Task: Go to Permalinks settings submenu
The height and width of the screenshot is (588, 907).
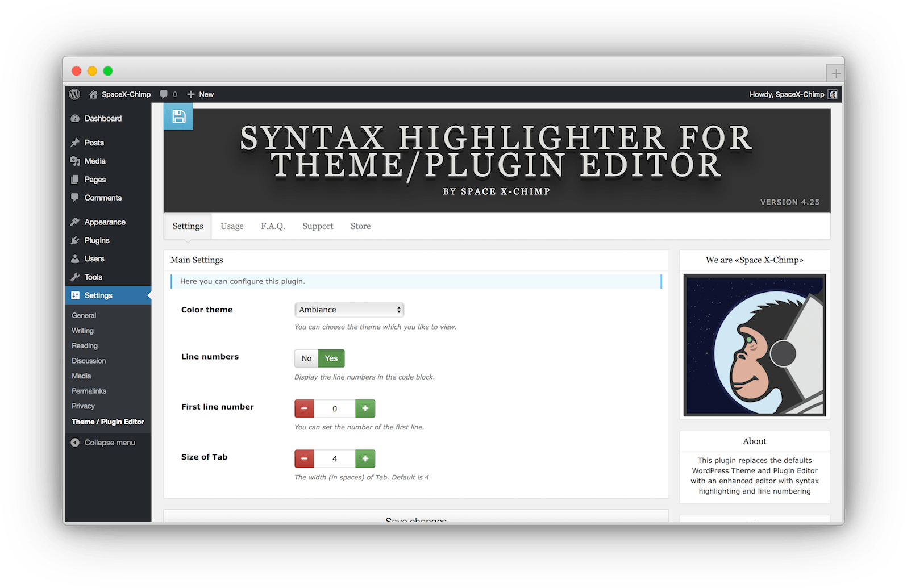Action: point(89,391)
